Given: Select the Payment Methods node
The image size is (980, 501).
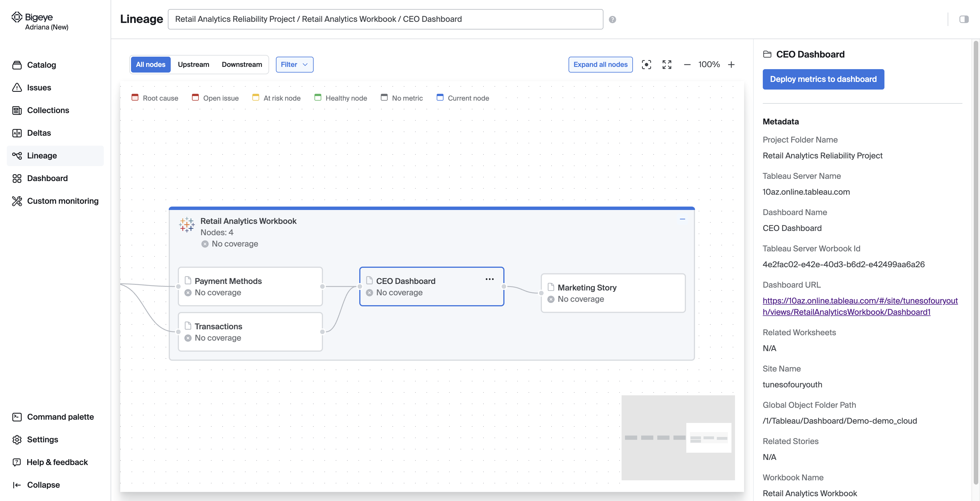Looking at the screenshot, I should point(250,286).
